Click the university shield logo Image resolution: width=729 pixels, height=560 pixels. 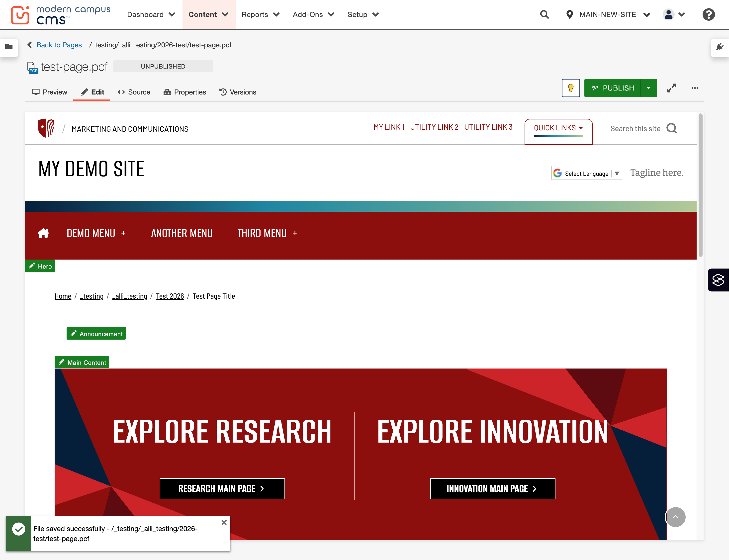(x=46, y=128)
